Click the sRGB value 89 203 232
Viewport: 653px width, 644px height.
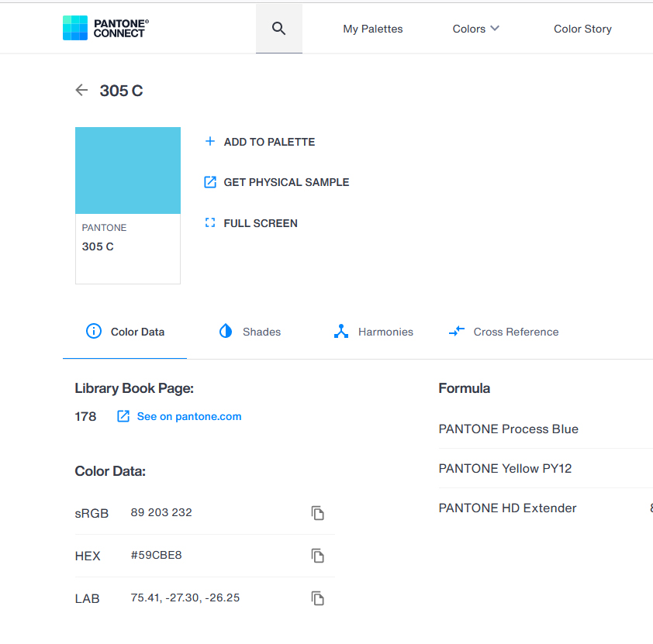pyautogui.click(x=161, y=512)
